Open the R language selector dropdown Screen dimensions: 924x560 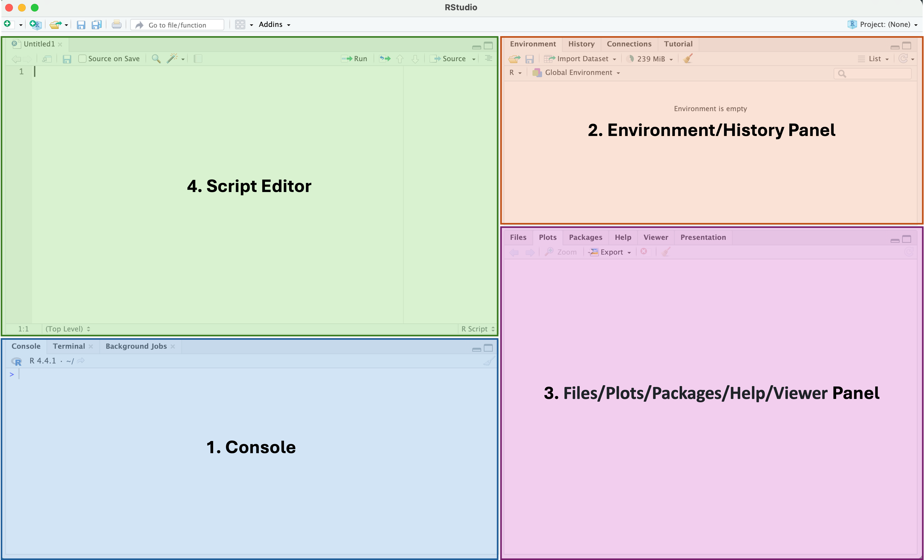pos(516,72)
